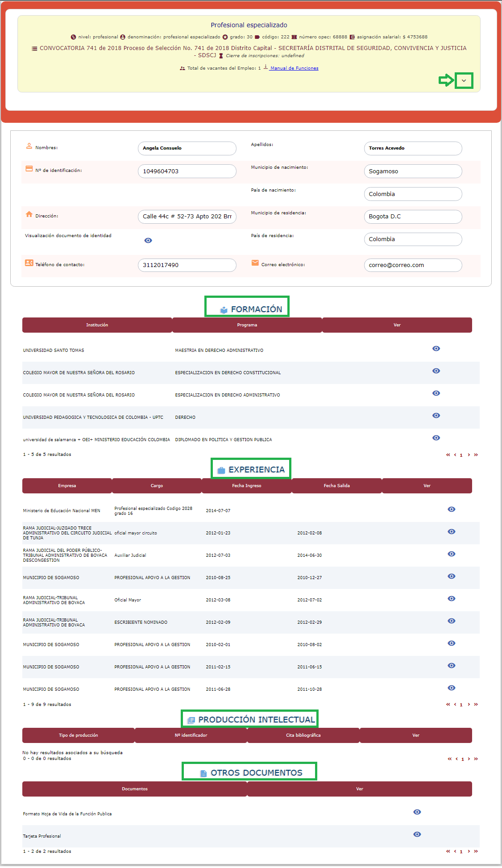Select the Tipo de producción column header

click(x=78, y=735)
